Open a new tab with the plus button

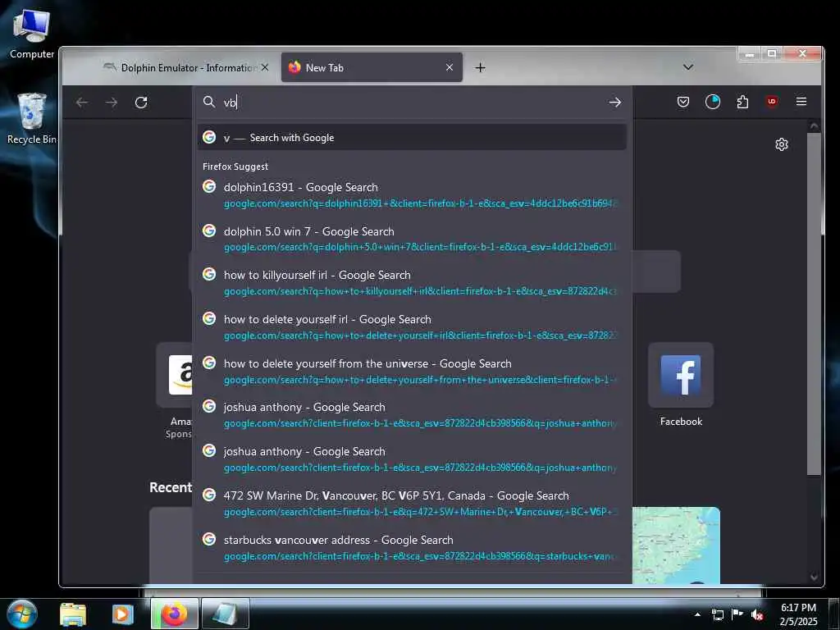481,67
